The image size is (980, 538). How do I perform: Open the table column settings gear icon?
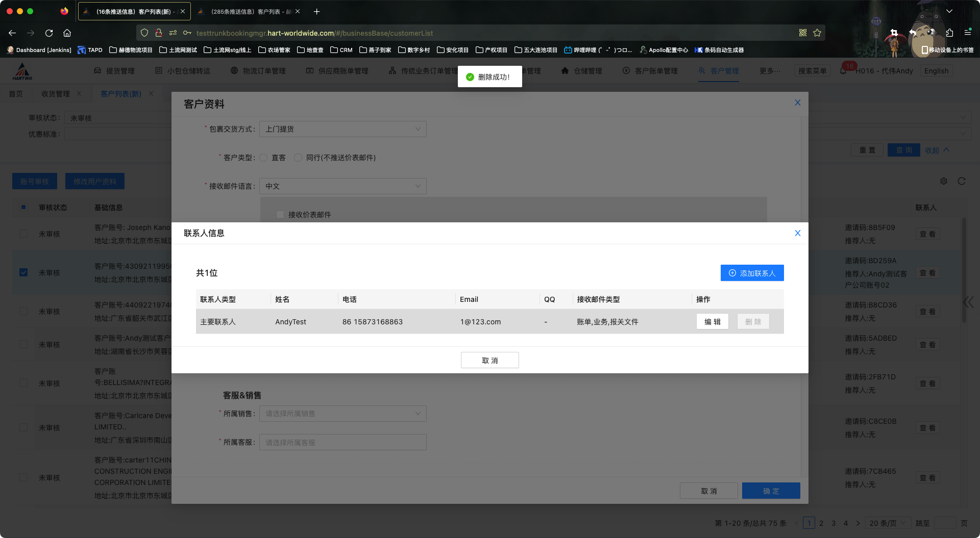pos(944,181)
